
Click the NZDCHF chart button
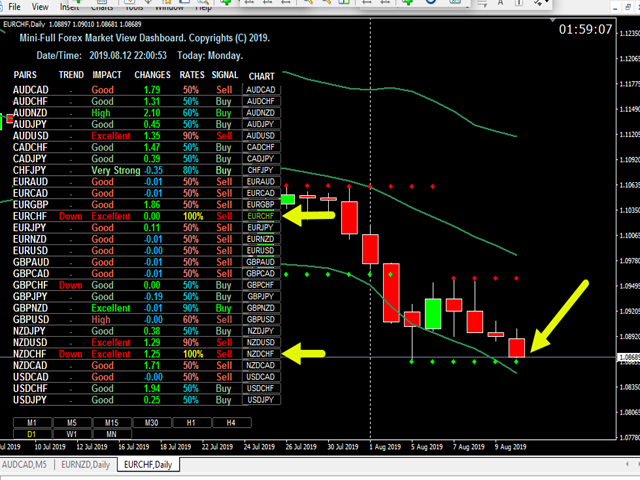tap(261, 354)
